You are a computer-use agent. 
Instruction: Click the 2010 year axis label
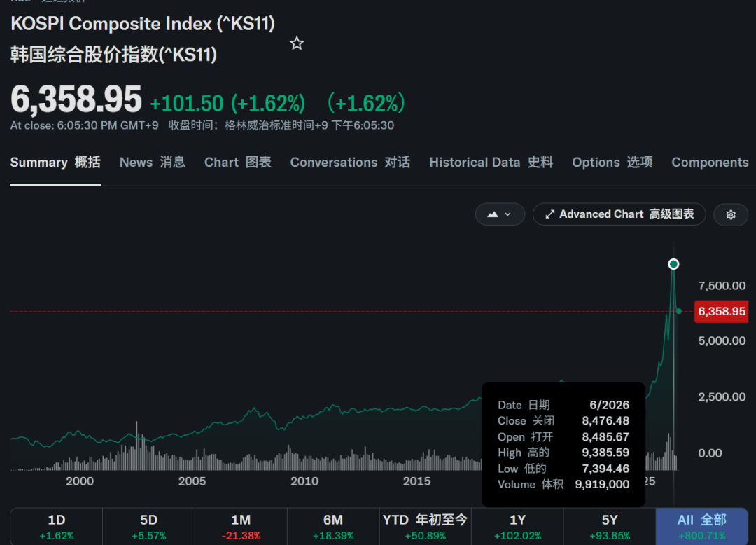coord(304,481)
